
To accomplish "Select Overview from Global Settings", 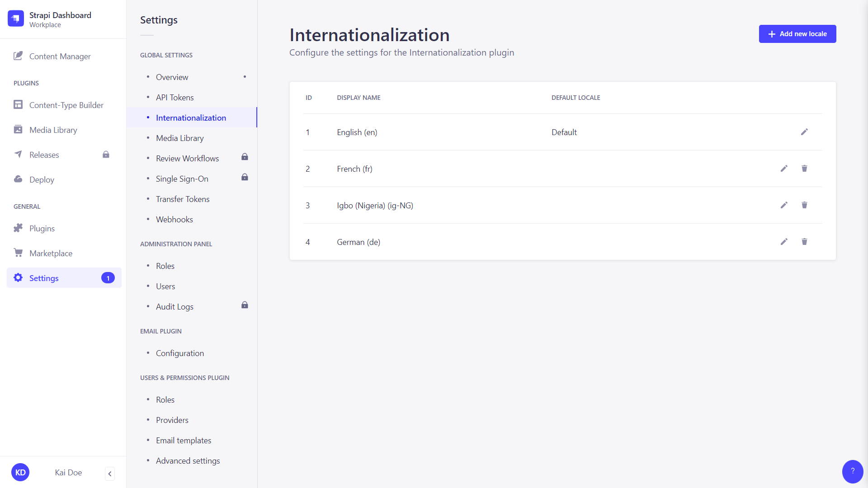I will (172, 76).
